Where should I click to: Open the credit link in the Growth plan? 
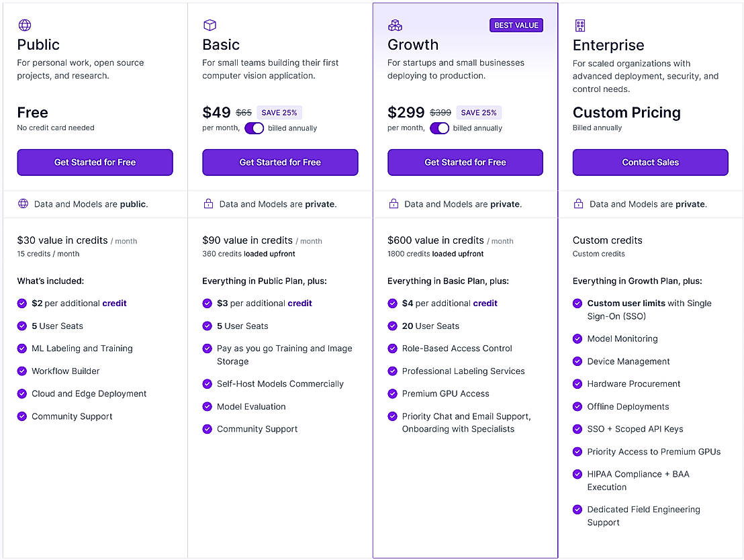pyautogui.click(x=485, y=303)
